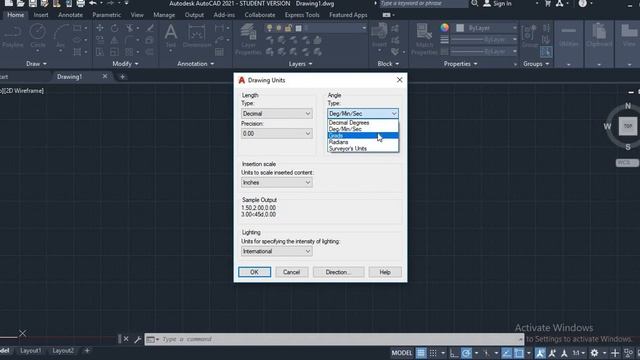Switch to the Annotate ribbon tab

(x=70, y=15)
